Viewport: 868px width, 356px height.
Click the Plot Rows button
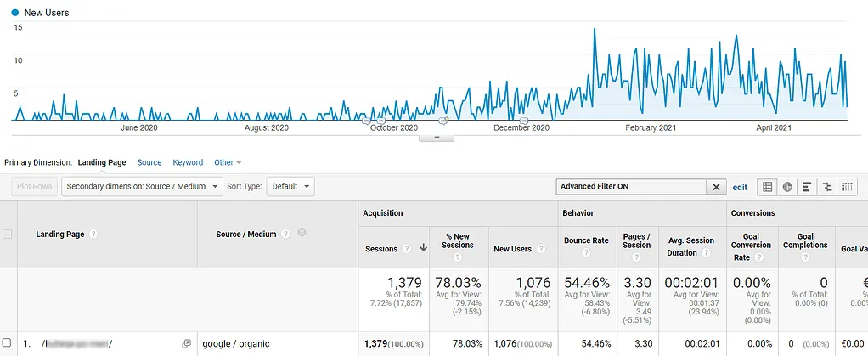coord(34,187)
